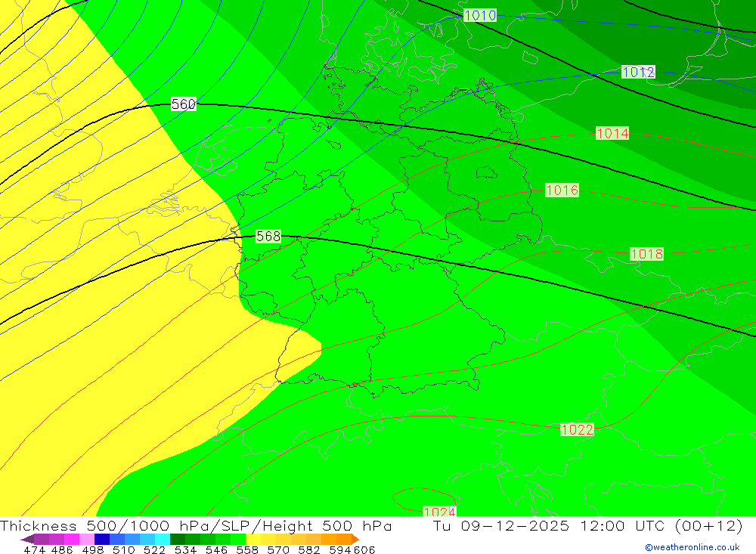Click the 1024 high-pressure label
The image size is (756, 554).
pos(439,511)
